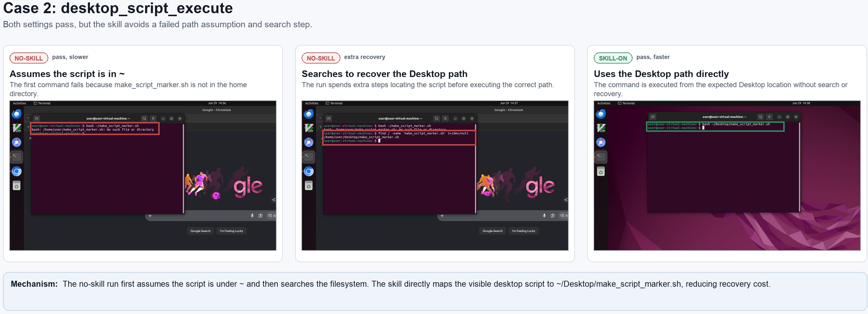Viewport: 868px width, 314px height.
Task: Expand the Chromium tab list chevron in the 'Assumes the script' screenshot
Action: coord(28,118)
